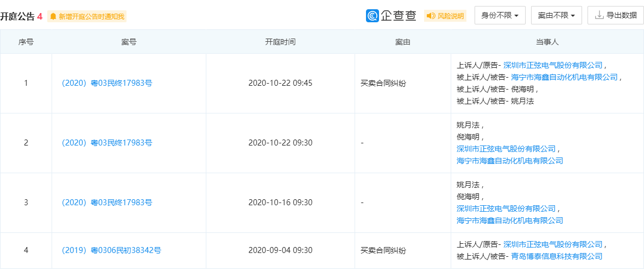The height and width of the screenshot is (272, 644).
Task: Click the 序号 column header
Action: click(x=26, y=42)
